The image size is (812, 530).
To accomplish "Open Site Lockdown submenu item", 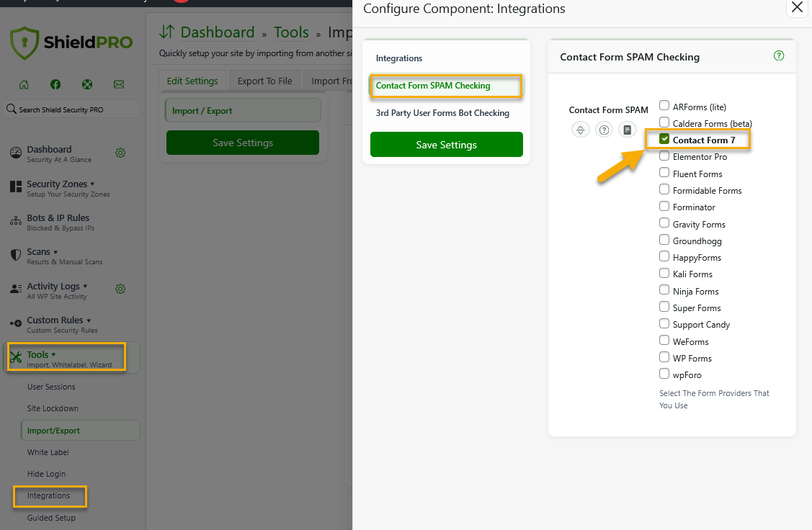I will pos(53,408).
